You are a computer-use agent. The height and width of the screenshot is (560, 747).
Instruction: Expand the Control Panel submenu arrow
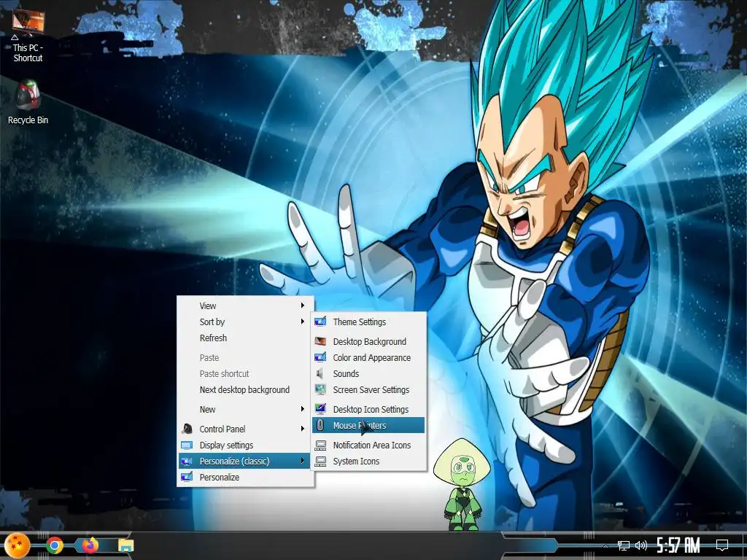click(303, 429)
